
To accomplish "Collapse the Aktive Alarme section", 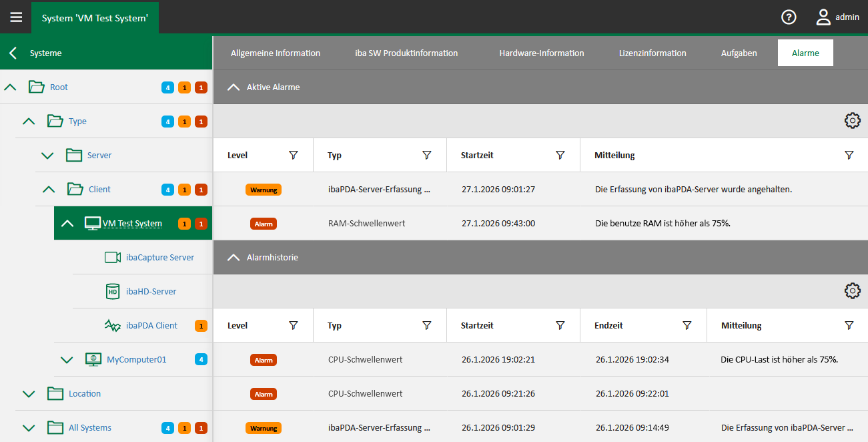I will tap(234, 87).
